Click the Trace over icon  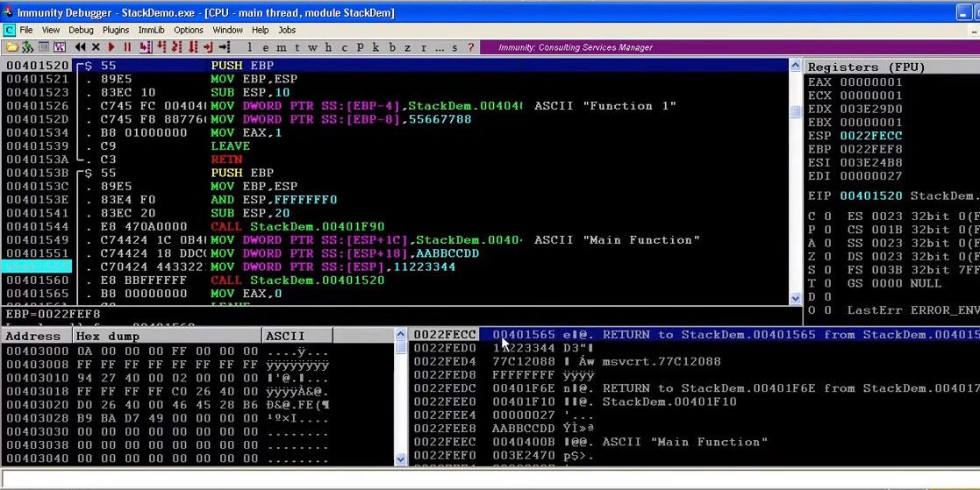click(x=193, y=46)
